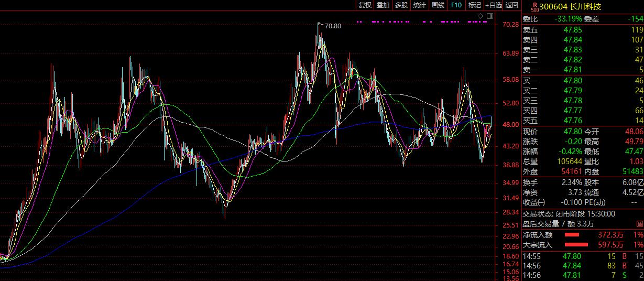Click the 13.56 price axis label
Viewport: 644px width, 281px height.
click(510, 278)
